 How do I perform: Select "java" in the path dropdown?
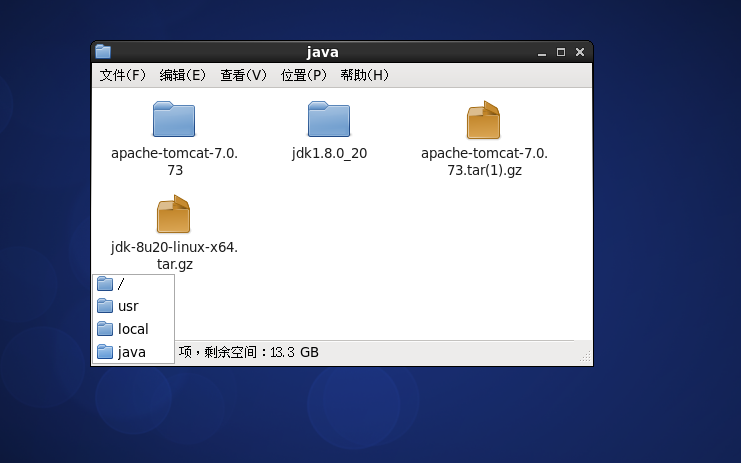131,352
